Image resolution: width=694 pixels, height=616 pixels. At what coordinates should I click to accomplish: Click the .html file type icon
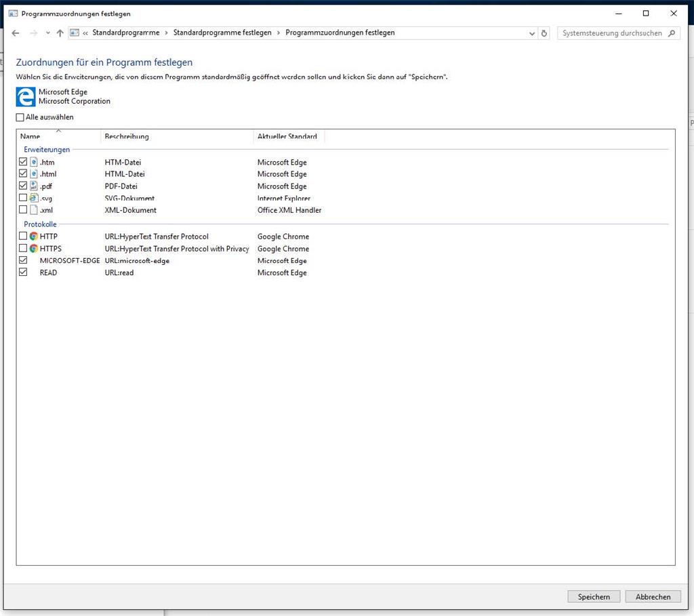point(34,174)
